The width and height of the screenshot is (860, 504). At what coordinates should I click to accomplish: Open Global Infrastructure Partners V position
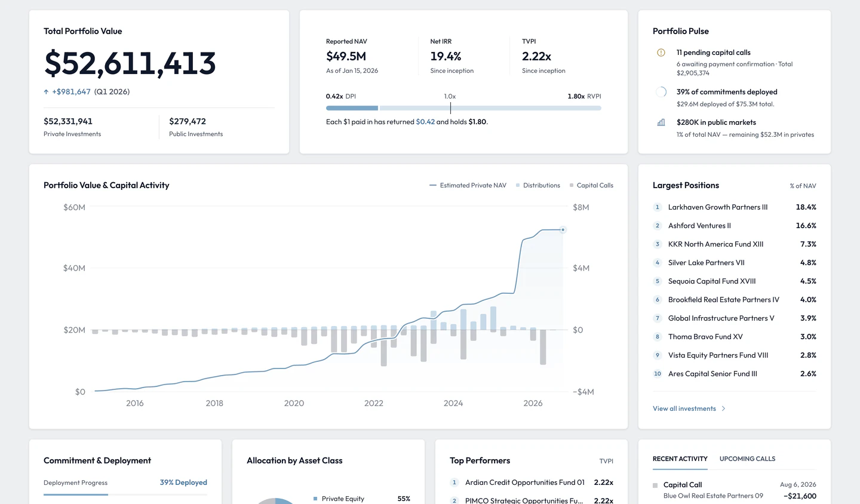[x=735, y=318]
